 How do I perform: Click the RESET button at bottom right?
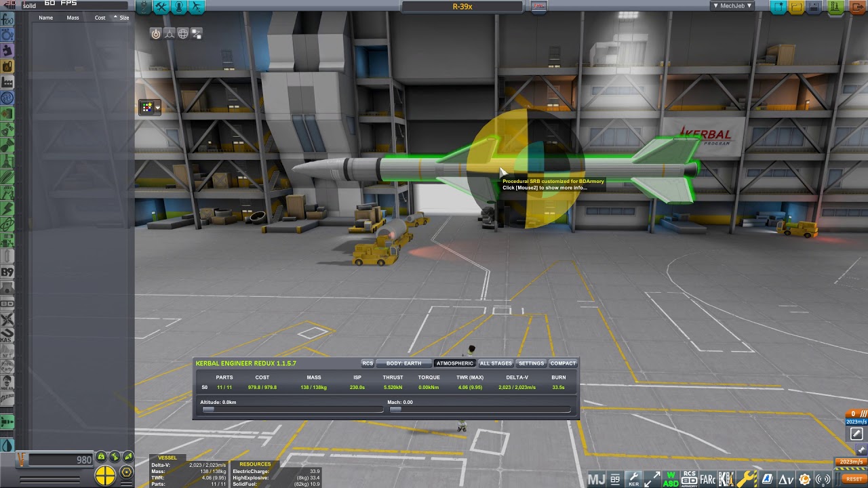(x=854, y=479)
